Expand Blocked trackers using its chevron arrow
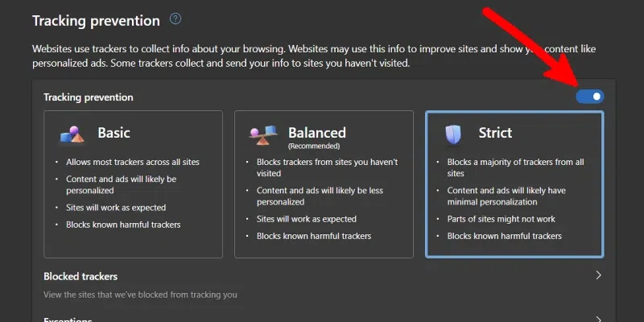 pyautogui.click(x=598, y=275)
